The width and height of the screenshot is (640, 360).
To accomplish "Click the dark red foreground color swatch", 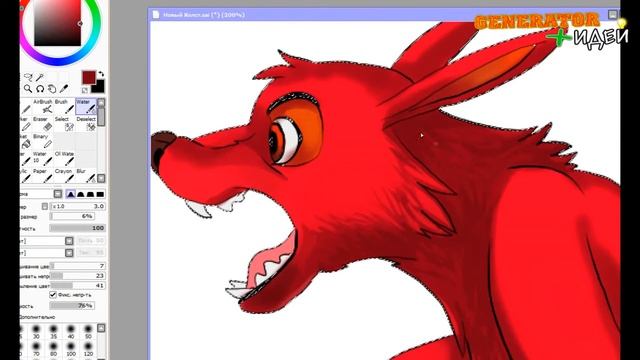I will tap(88, 77).
